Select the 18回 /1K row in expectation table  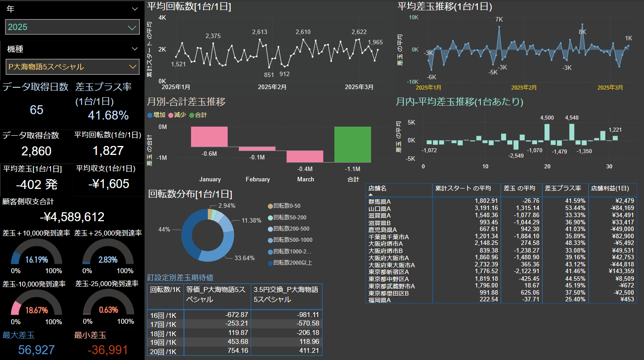tap(163, 333)
